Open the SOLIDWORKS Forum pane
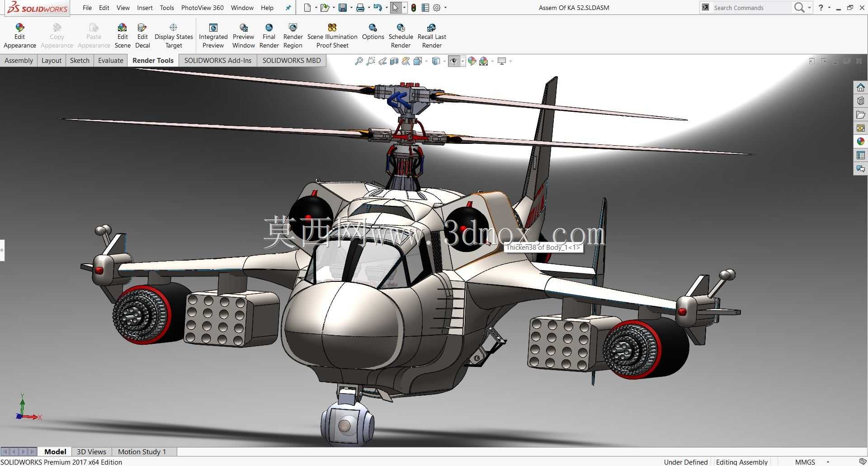Screen dimensions: 868x466 tap(860, 169)
